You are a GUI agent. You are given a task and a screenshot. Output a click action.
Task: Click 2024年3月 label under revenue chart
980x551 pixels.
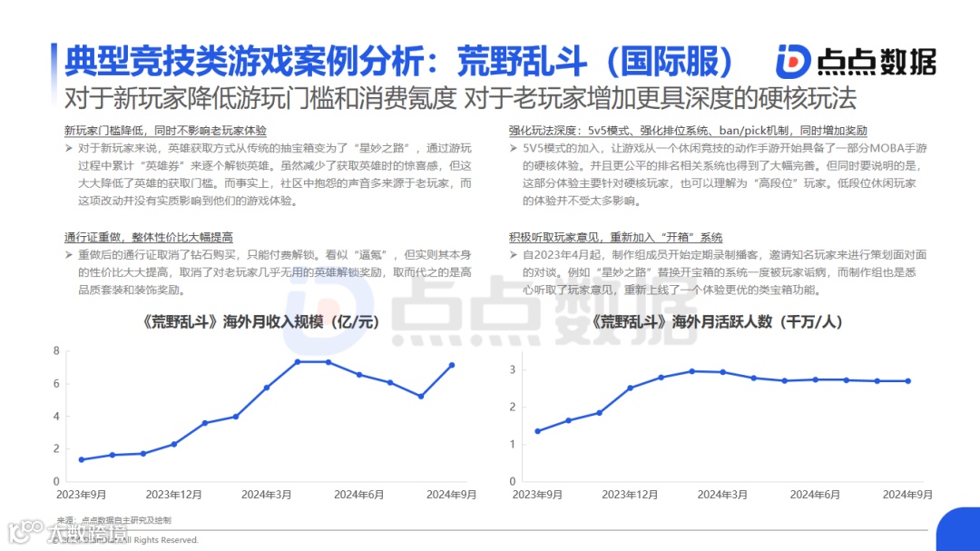click(x=266, y=495)
